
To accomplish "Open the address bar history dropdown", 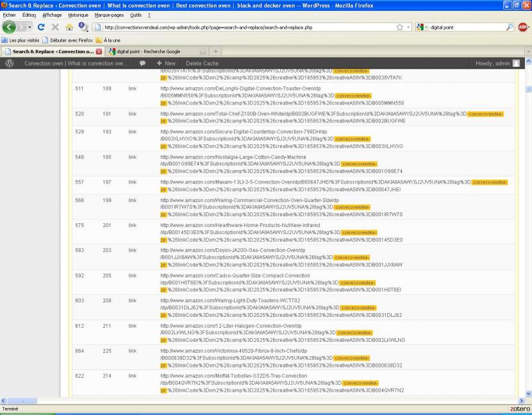I will coord(408,27).
